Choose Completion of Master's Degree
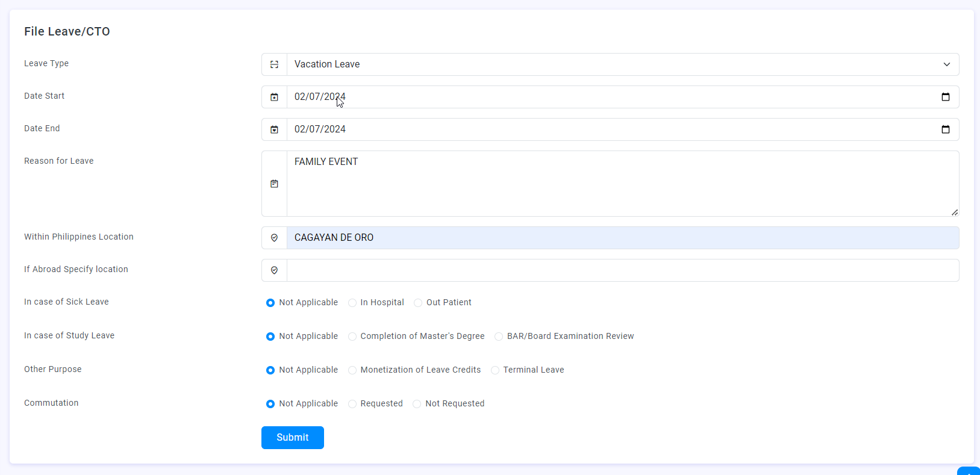This screenshot has width=980, height=475. pos(352,337)
